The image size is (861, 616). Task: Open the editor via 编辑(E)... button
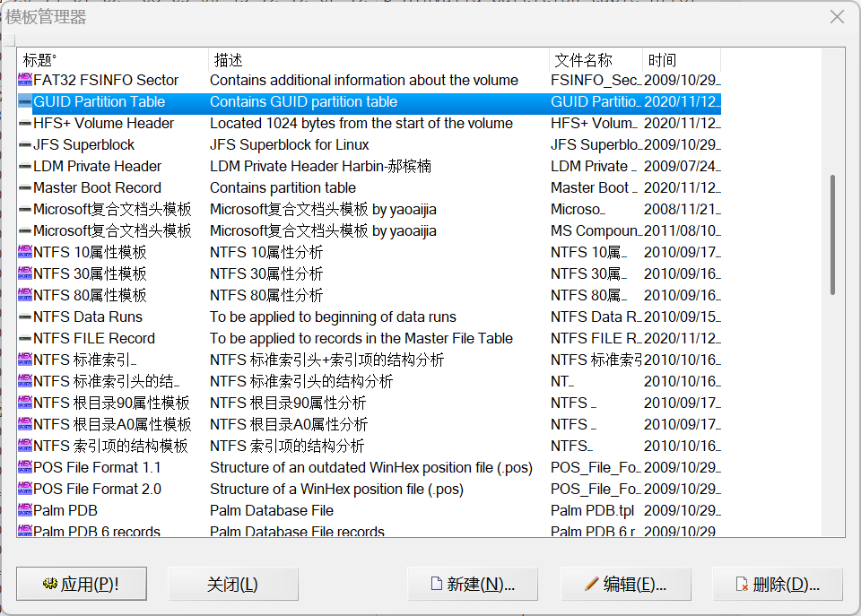[x=626, y=585]
